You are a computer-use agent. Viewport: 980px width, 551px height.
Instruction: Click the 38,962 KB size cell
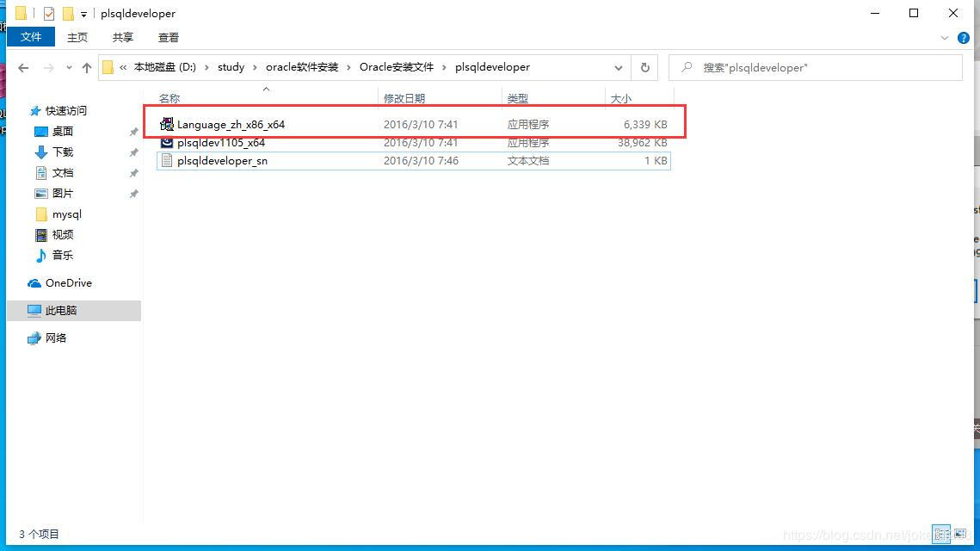click(643, 143)
